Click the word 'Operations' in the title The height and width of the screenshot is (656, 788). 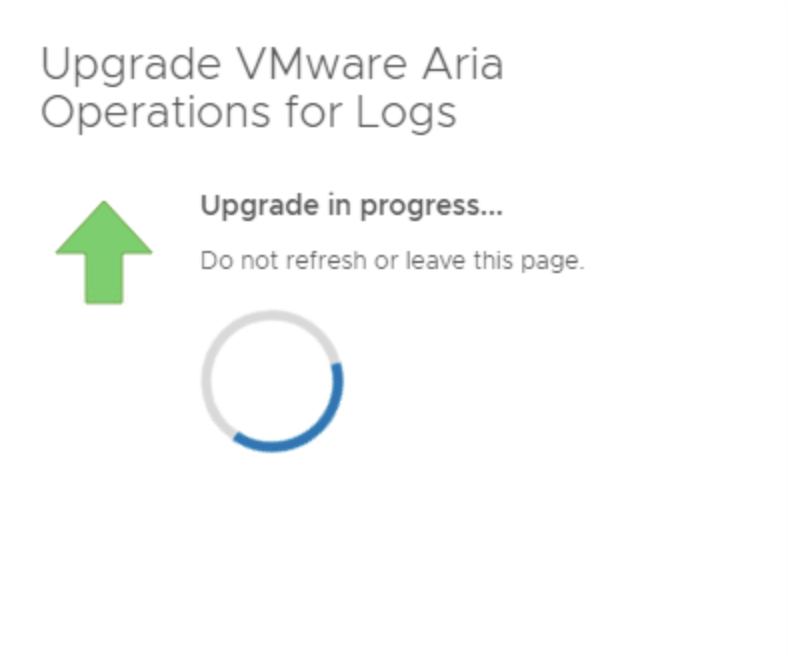click(156, 114)
